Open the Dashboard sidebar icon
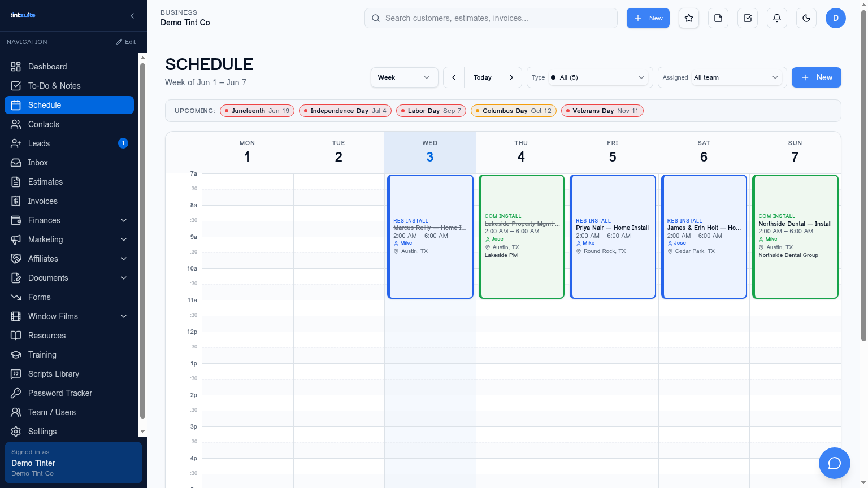 pyautogui.click(x=16, y=67)
